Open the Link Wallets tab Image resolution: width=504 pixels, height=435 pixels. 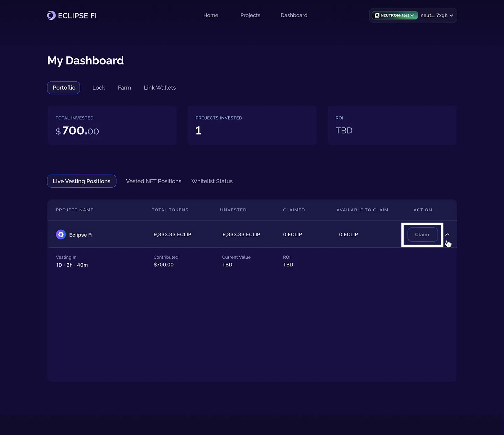[x=159, y=88]
